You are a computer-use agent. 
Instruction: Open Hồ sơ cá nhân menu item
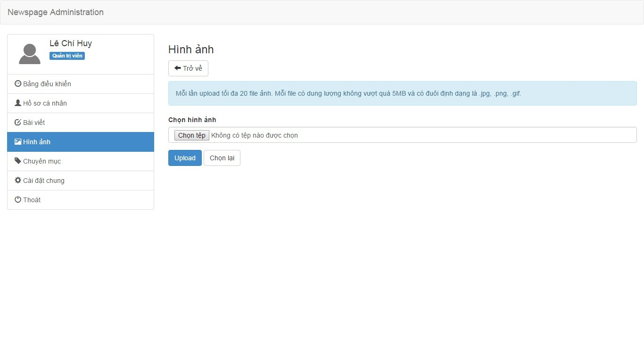(x=81, y=103)
